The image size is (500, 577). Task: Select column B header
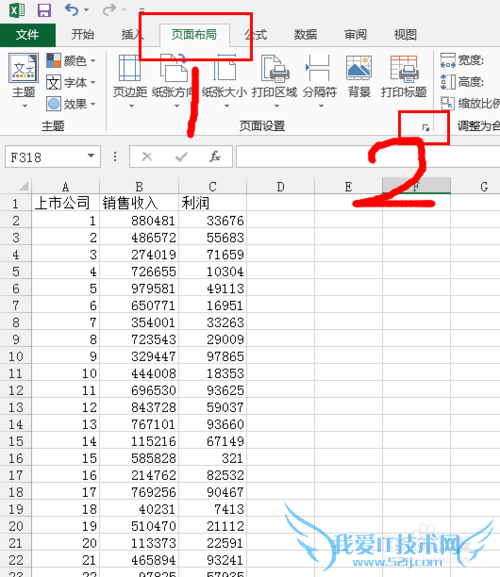click(x=139, y=187)
